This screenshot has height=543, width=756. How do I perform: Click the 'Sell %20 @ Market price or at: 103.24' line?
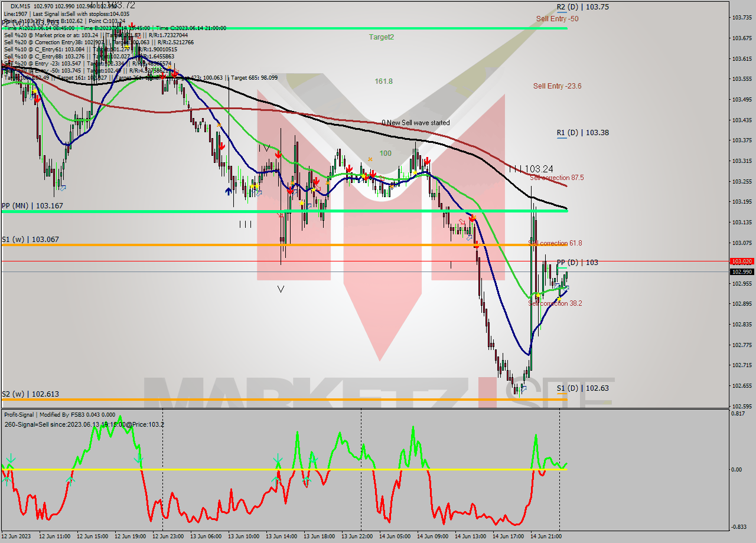(x=51, y=35)
